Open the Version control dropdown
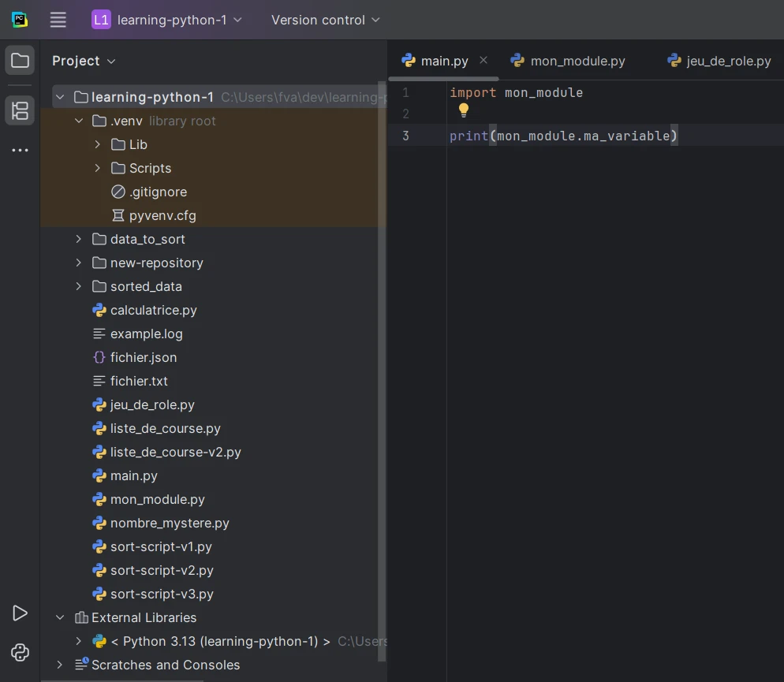 (x=325, y=20)
